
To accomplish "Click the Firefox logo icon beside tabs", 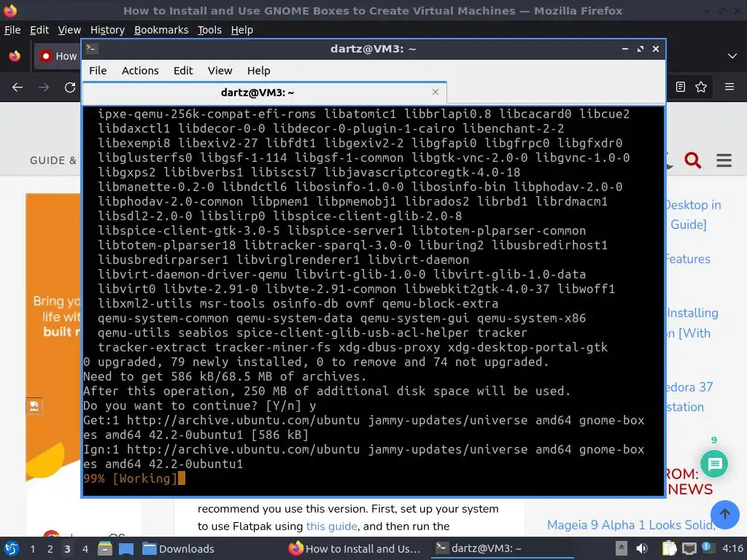I will point(15,56).
